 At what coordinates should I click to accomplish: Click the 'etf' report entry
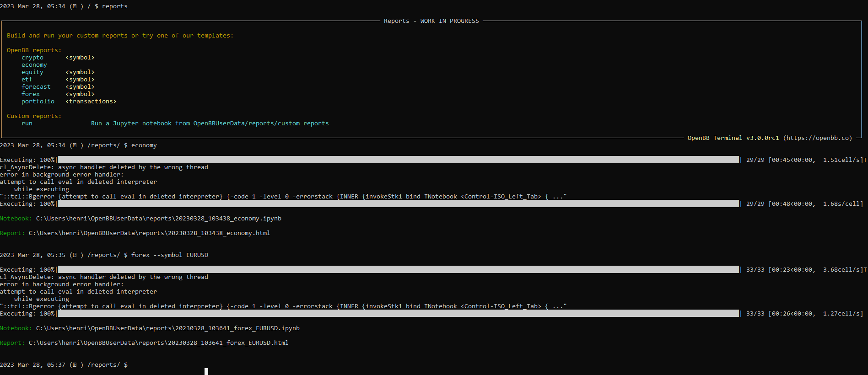(x=27, y=80)
